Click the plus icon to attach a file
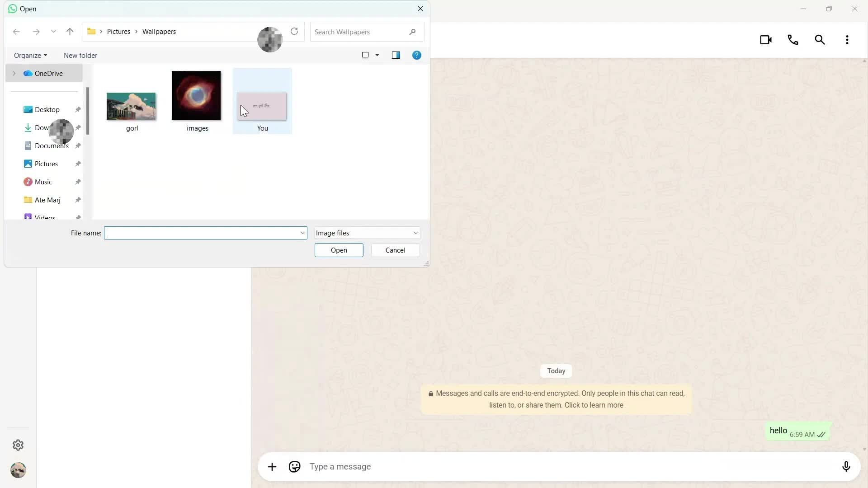868x488 pixels. (x=272, y=466)
